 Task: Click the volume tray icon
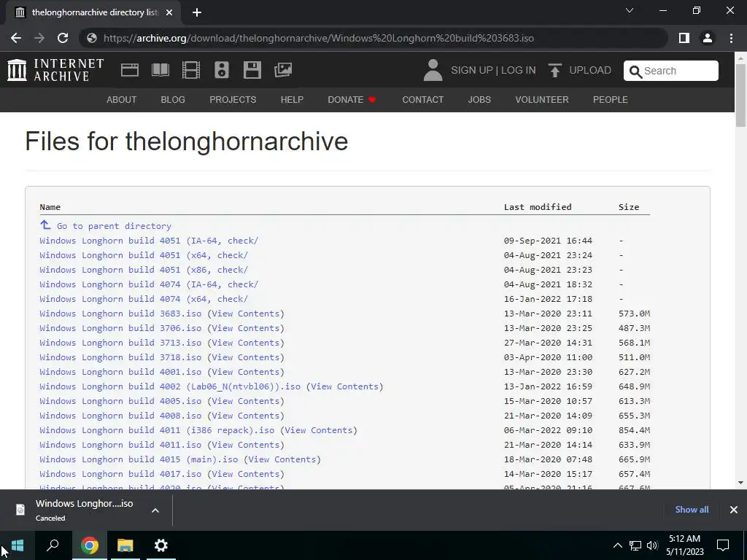pos(652,545)
